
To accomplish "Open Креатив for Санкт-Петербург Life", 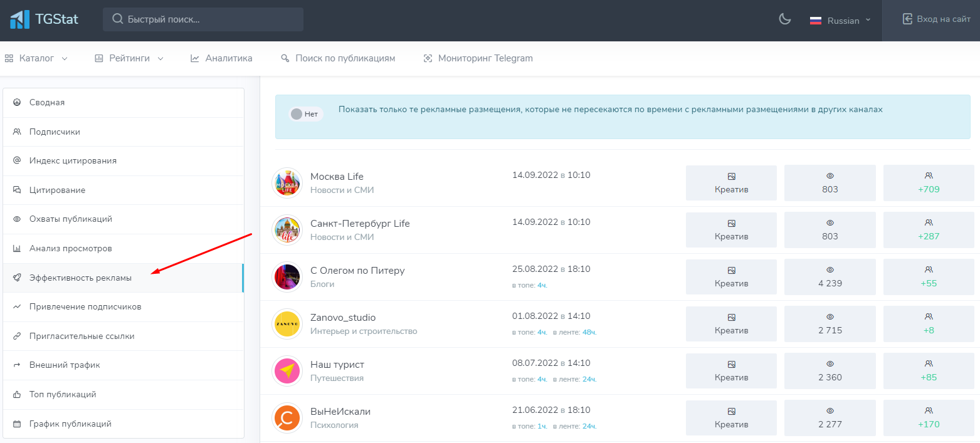I will [x=731, y=230].
